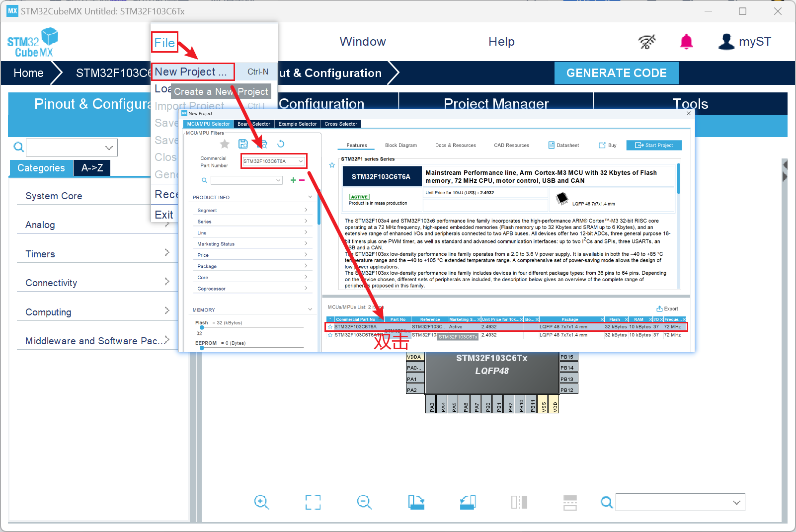The height and width of the screenshot is (532, 796).
Task: Collapse the MEMORY section
Action: coord(310,309)
